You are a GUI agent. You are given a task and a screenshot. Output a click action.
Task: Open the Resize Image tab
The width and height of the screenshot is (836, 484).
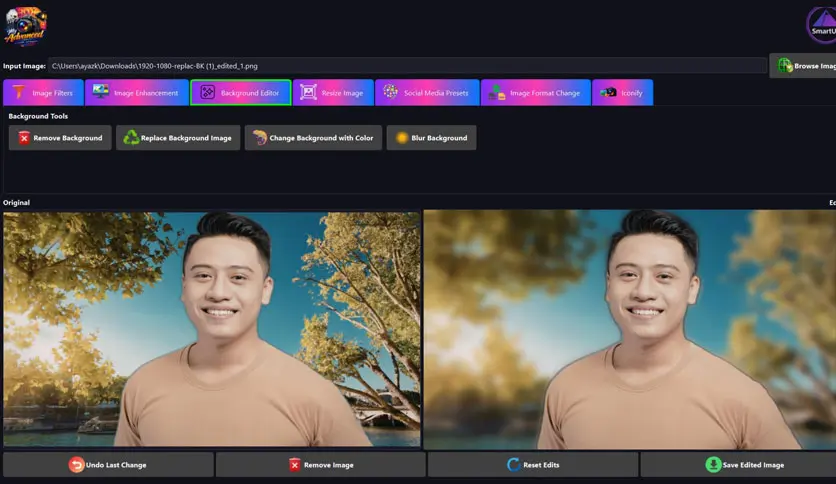(x=333, y=93)
